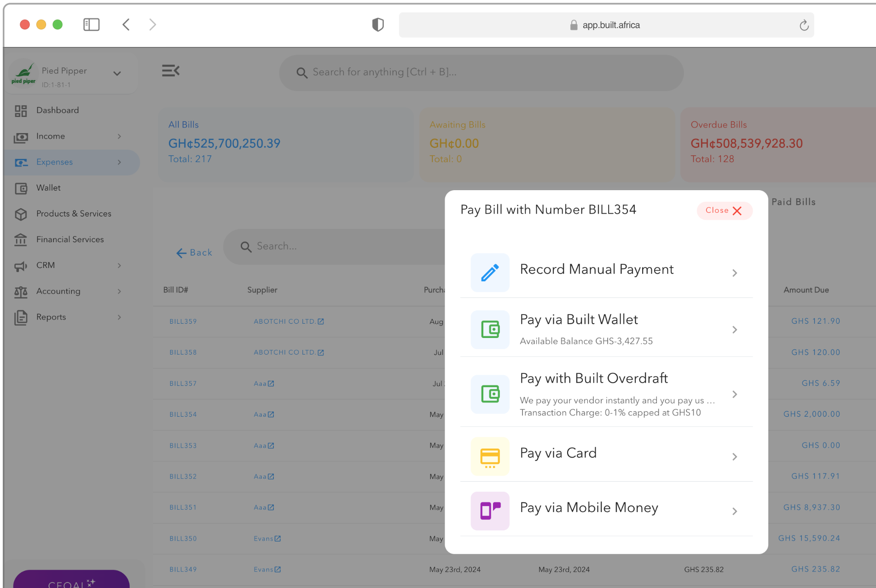Screen dimensions: 876x588
Task: Click the purple Mobile Money icon
Action: click(490, 511)
